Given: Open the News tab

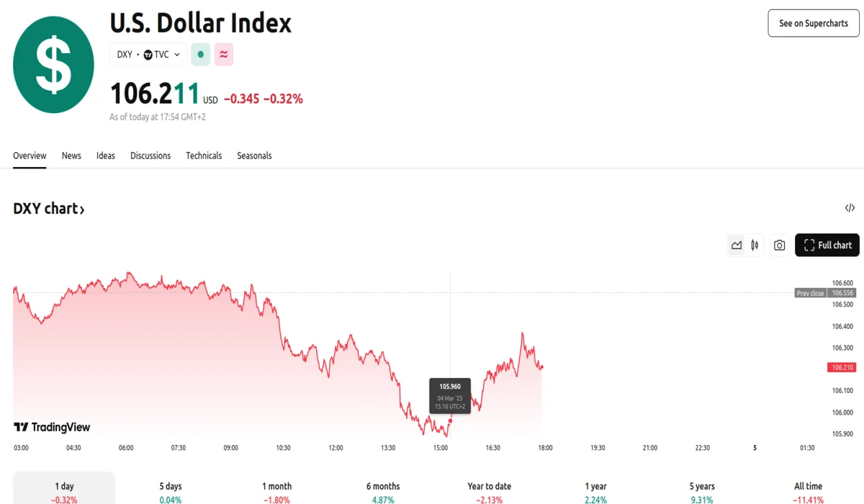Looking at the screenshot, I should click(x=71, y=156).
